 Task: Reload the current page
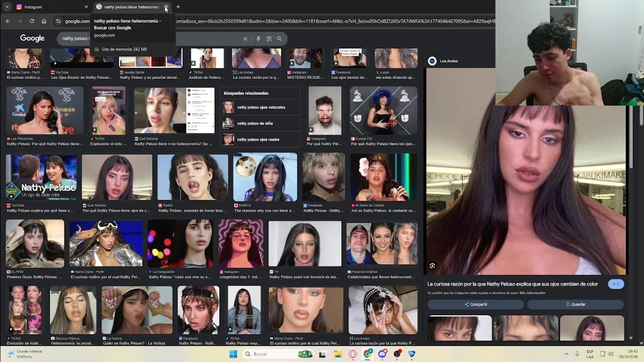coord(32,21)
